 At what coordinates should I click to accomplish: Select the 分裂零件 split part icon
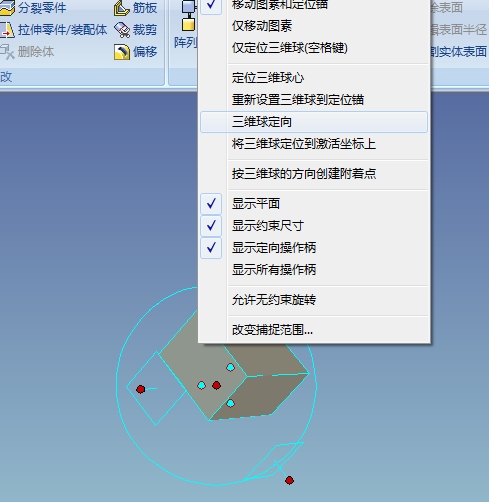(7, 7)
